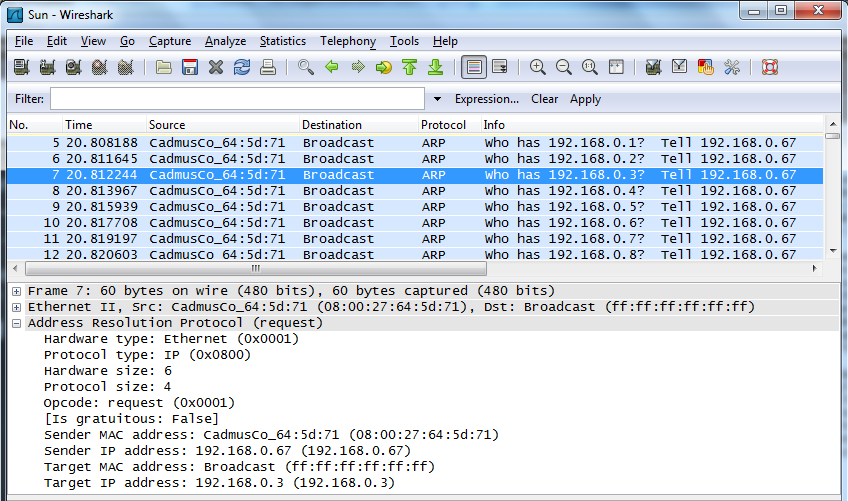Go to specific packet number icon
This screenshot has width=848, height=501.
point(383,67)
